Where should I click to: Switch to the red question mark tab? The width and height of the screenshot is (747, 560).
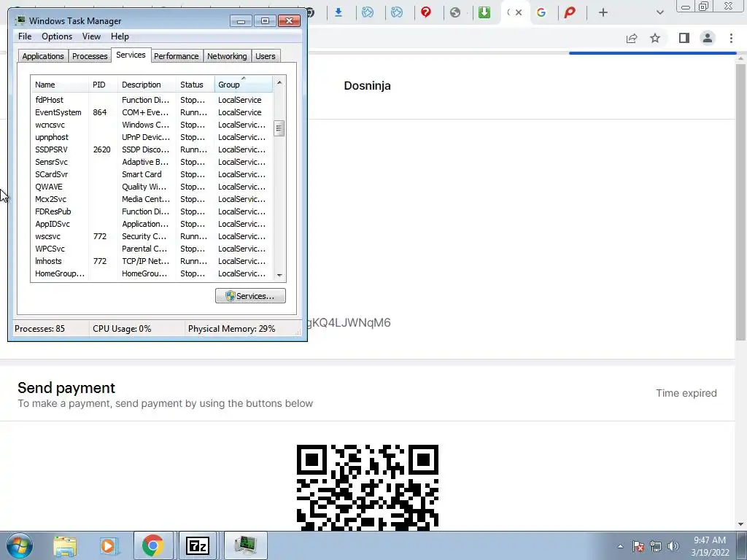pos(426,12)
